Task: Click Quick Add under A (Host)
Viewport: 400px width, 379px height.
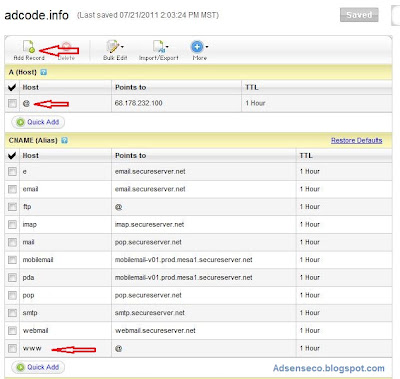Action: pyautogui.click(x=38, y=122)
